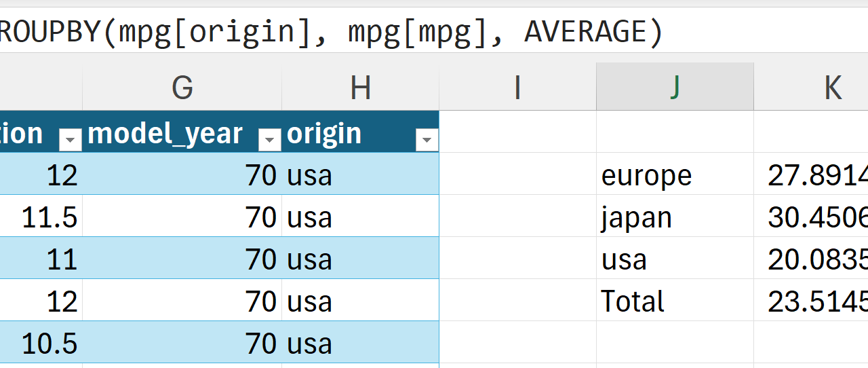Select column G header
Screen dimensions: 868x368
coord(182,88)
